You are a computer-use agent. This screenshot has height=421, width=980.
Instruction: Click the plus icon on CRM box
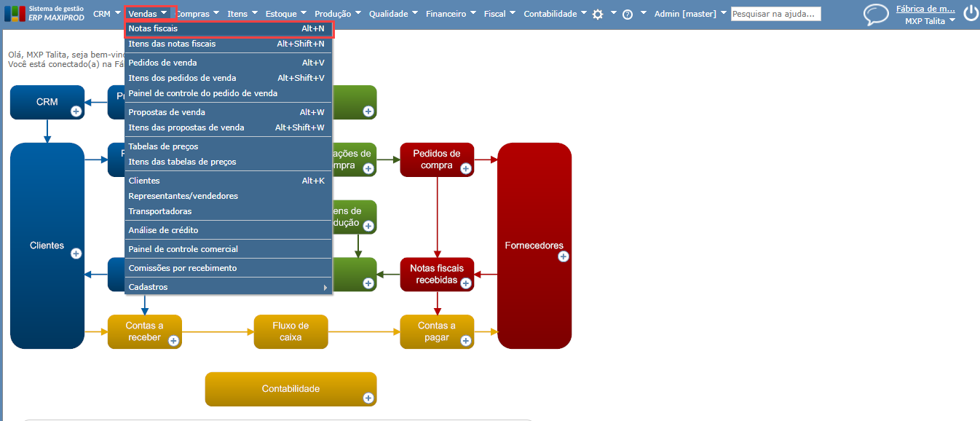[x=76, y=111]
